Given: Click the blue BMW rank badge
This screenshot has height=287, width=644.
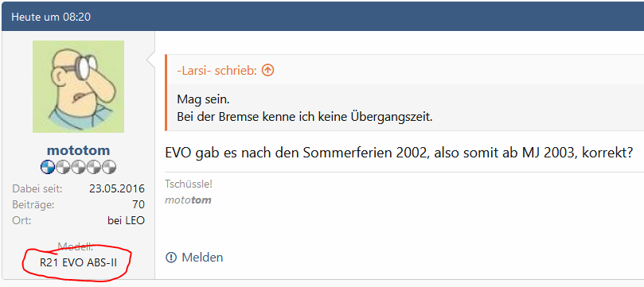Looking at the screenshot, I should point(48,167).
